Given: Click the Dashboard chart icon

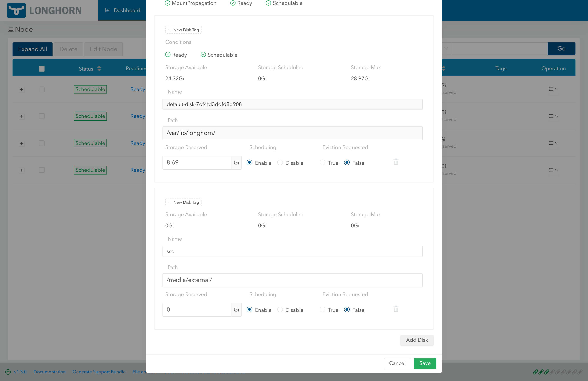Looking at the screenshot, I should (108, 10).
